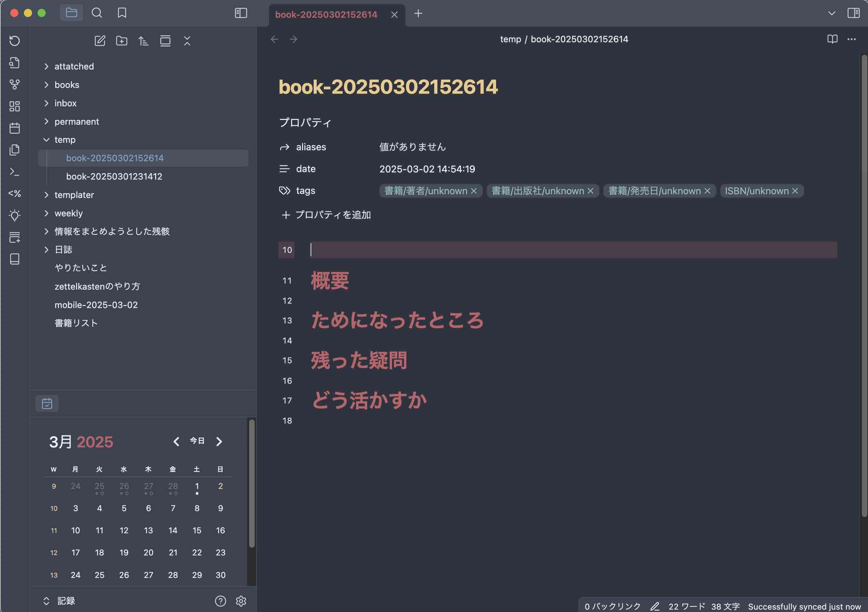Viewport: 868px width, 612px height.
Task: Click 今日 in the calendar
Action: [x=197, y=441]
